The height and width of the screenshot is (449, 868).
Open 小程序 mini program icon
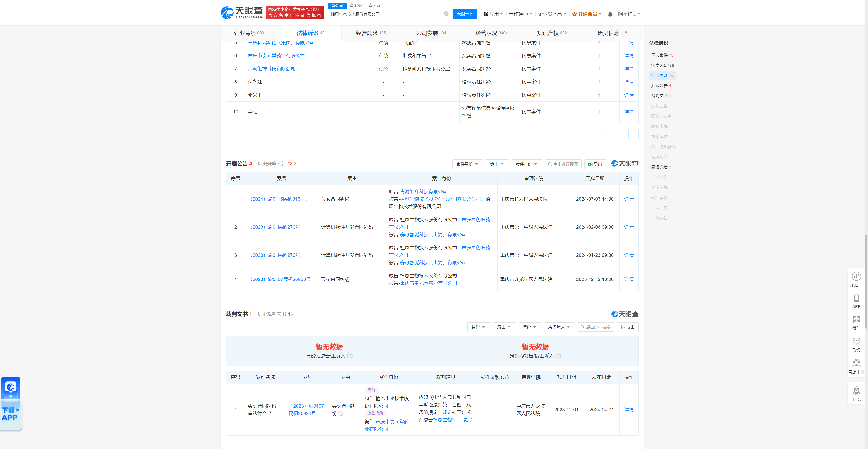click(x=856, y=276)
